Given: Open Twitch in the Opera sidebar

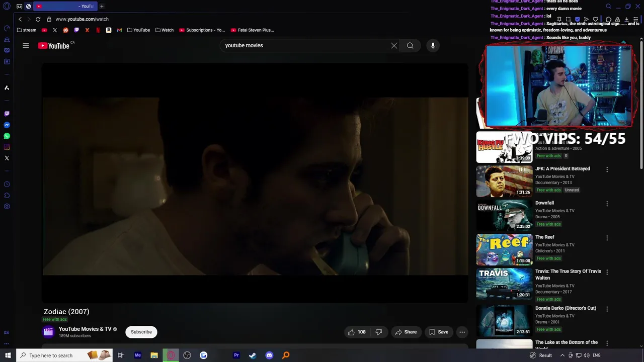Looking at the screenshot, I should [x=7, y=114].
